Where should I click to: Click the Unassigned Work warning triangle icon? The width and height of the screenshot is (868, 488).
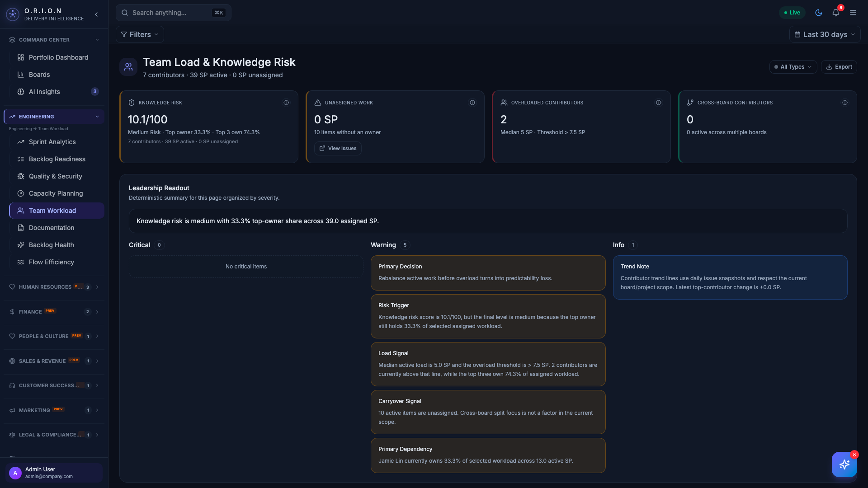pyautogui.click(x=318, y=103)
